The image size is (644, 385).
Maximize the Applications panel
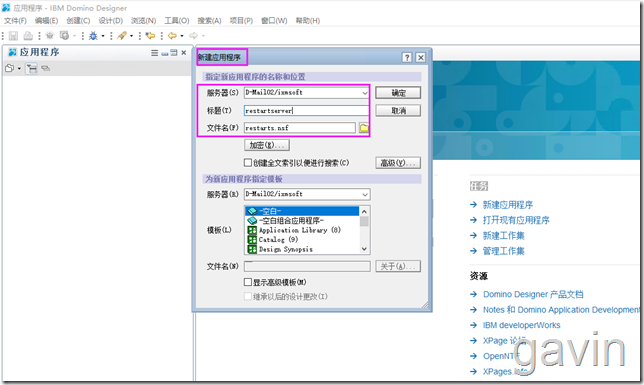point(174,53)
